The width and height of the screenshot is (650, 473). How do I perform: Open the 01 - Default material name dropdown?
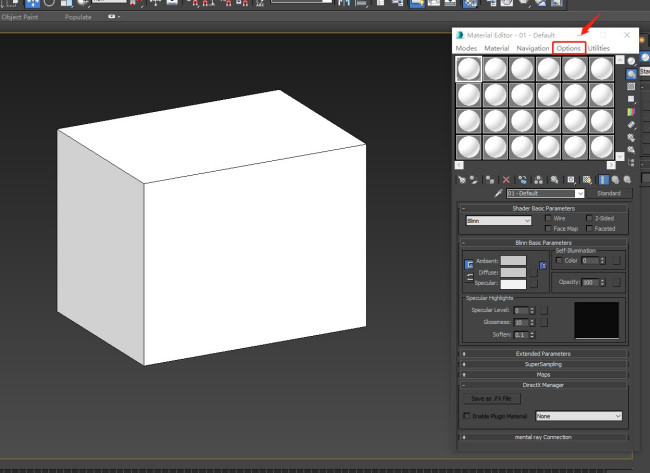tap(580, 194)
